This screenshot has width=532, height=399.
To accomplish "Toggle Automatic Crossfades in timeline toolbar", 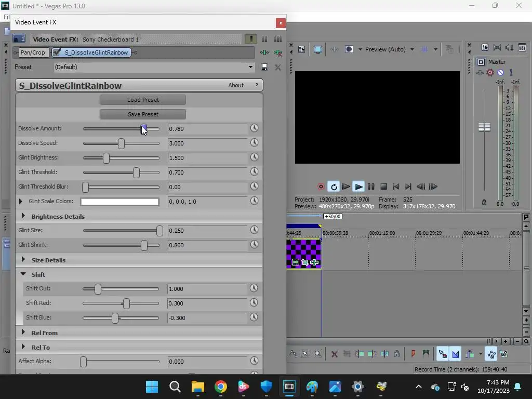I will (x=456, y=354).
